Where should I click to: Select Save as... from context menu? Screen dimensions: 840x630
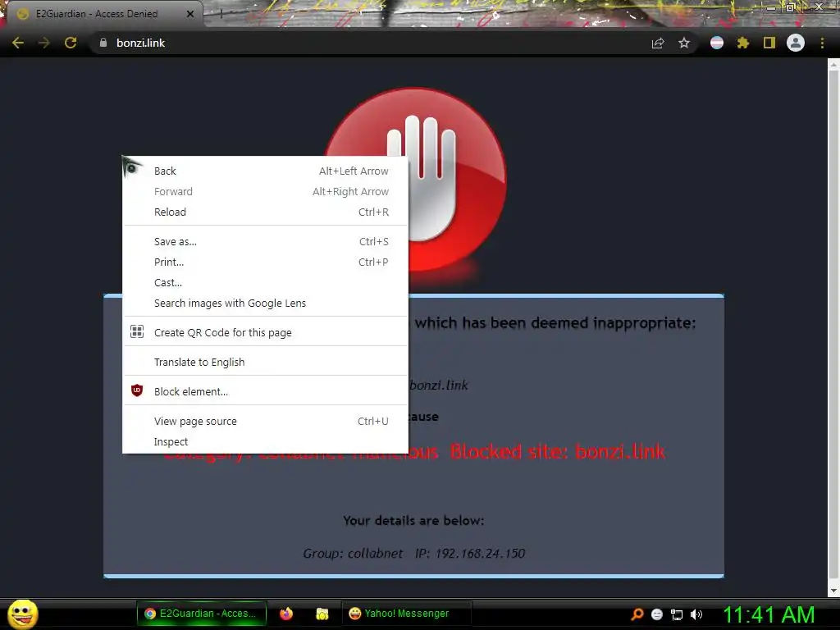tap(265, 242)
